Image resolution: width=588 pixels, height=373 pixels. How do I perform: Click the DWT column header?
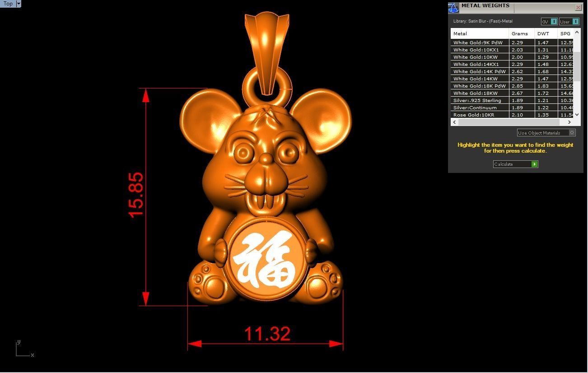pyautogui.click(x=546, y=33)
